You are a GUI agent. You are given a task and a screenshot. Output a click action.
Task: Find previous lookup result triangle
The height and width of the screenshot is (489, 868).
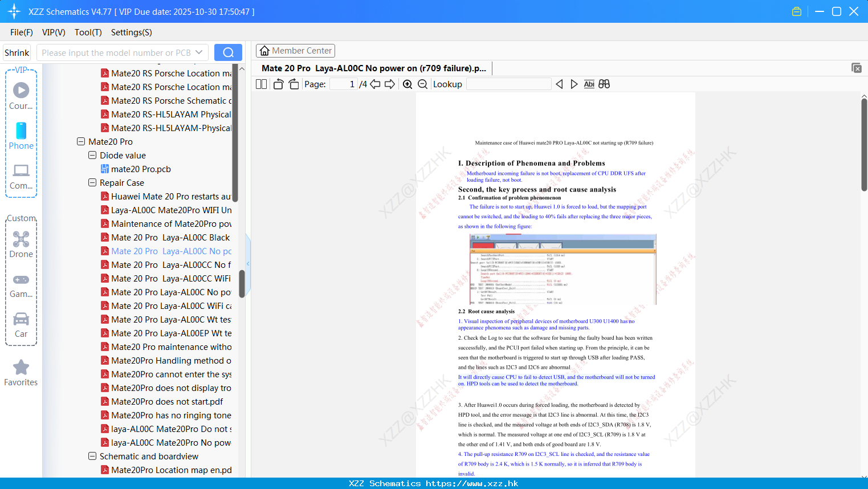559,84
